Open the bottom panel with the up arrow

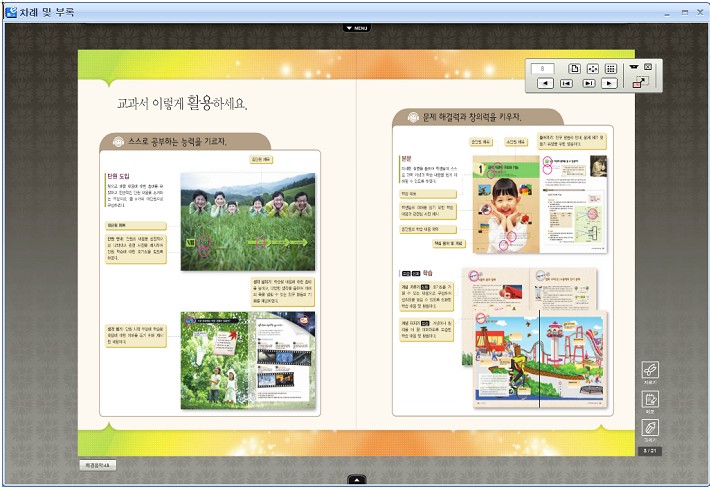[x=357, y=480]
